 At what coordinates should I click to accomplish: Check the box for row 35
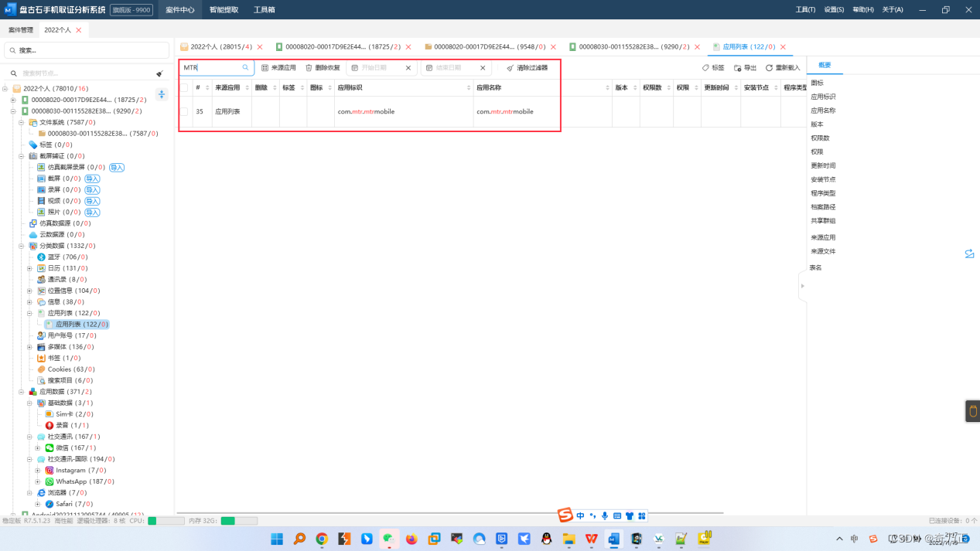tap(184, 111)
